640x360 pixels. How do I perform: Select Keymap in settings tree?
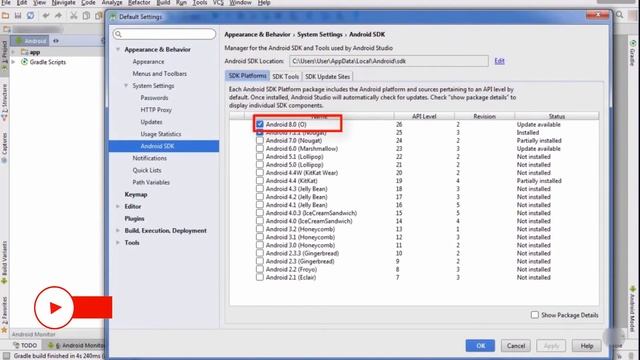(x=136, y=194)
